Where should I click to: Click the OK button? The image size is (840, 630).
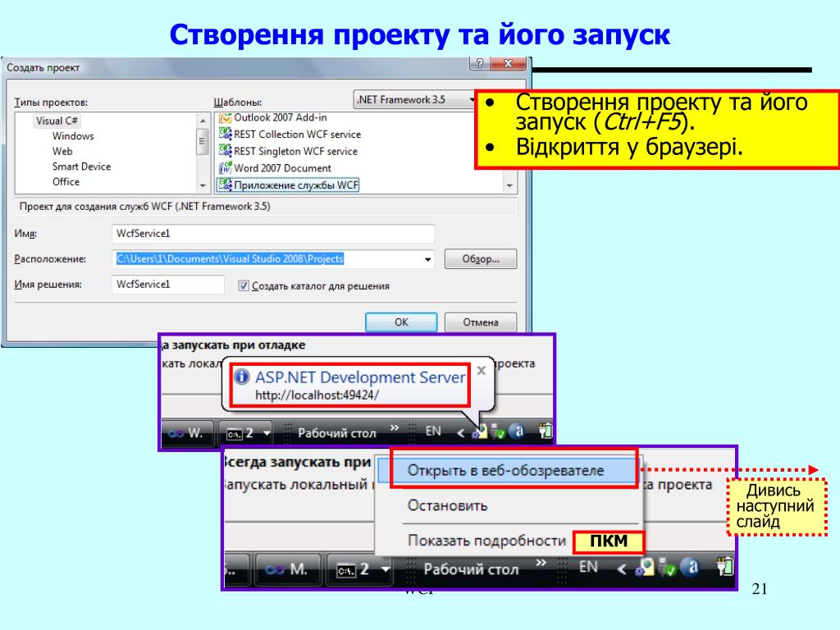pyautogui.click(x=401, y=322)
